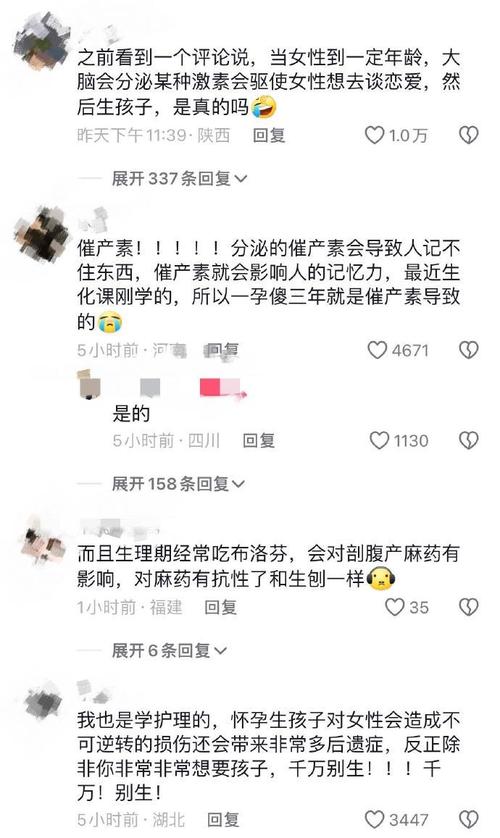Dislike the first comment about hormones

click(468, 135)
